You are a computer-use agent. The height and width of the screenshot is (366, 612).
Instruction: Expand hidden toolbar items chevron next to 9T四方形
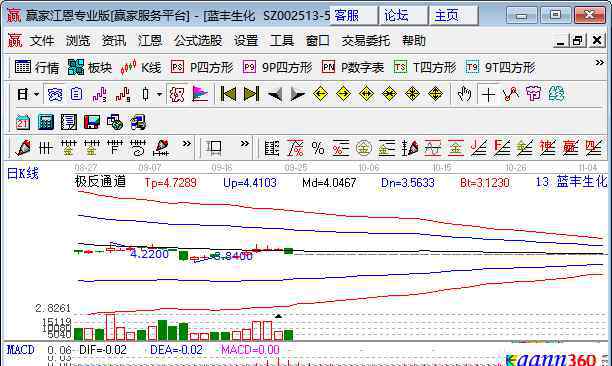599,63
